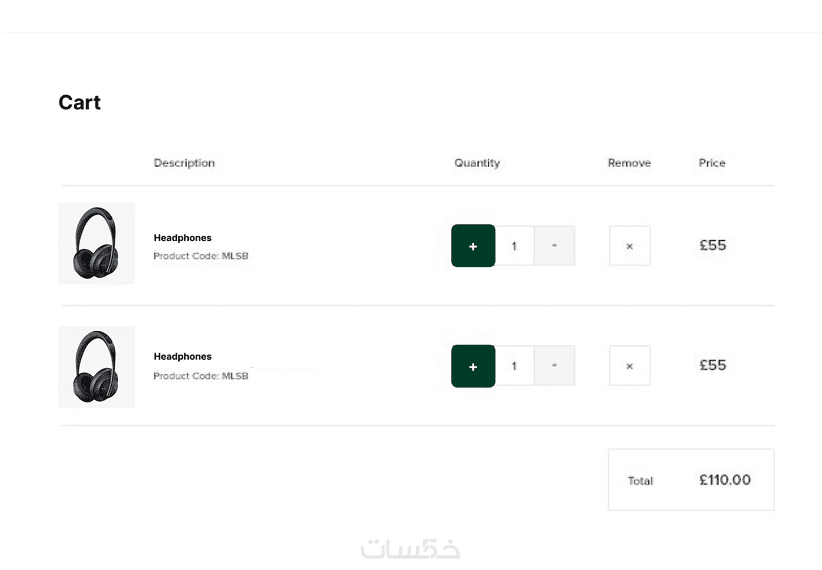Open second Headphones product thumbnail
Viewport: 822px width, 570px height.
pyautogui.click(x=96, y=366)
